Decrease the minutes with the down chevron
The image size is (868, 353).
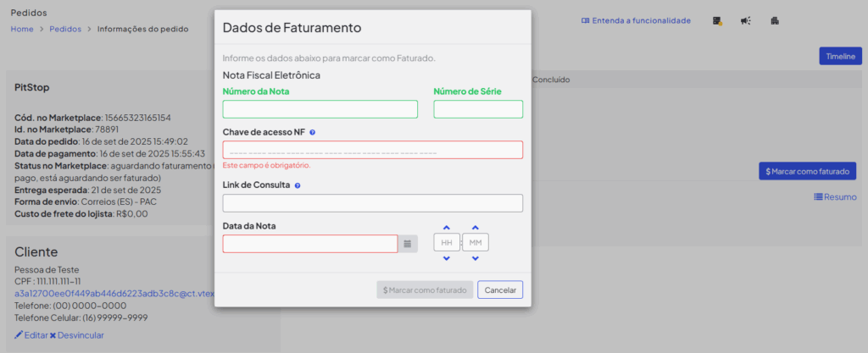coord(476,258)
